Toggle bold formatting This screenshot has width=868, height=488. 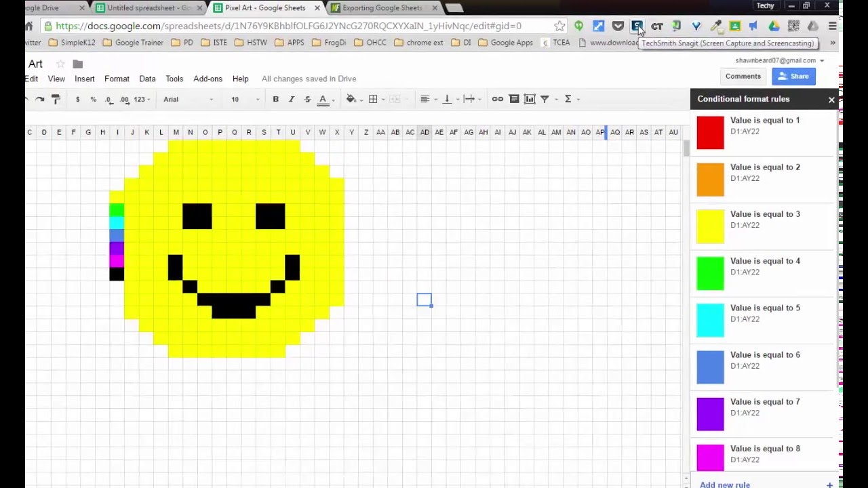[275, 100]
